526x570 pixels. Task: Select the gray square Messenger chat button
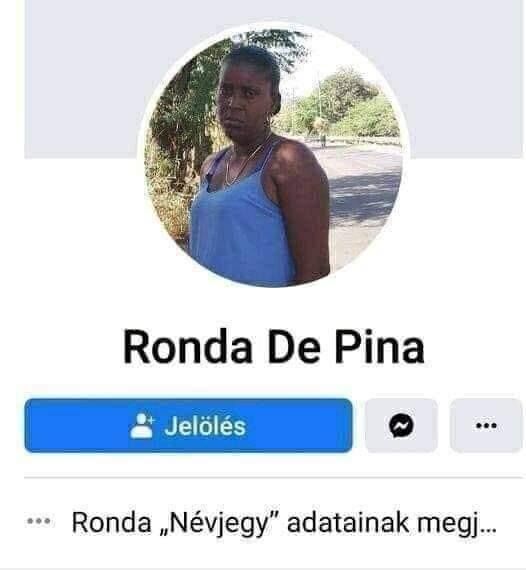pyautogui.click(x=401, y=425)
